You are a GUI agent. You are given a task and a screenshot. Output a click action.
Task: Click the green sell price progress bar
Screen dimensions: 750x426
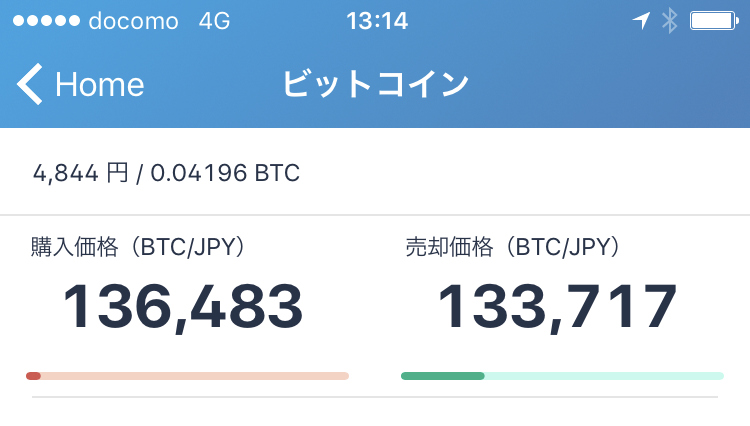point(562,376)
